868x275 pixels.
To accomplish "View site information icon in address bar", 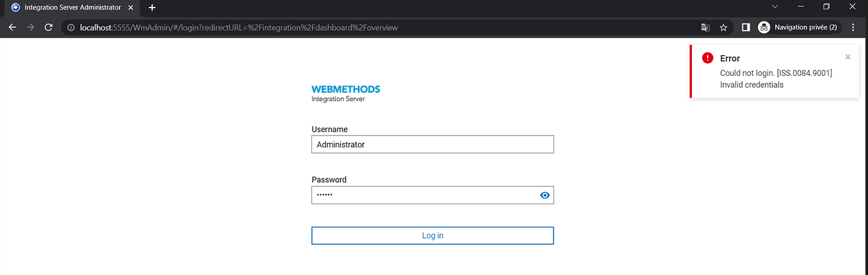I will 71,28.
